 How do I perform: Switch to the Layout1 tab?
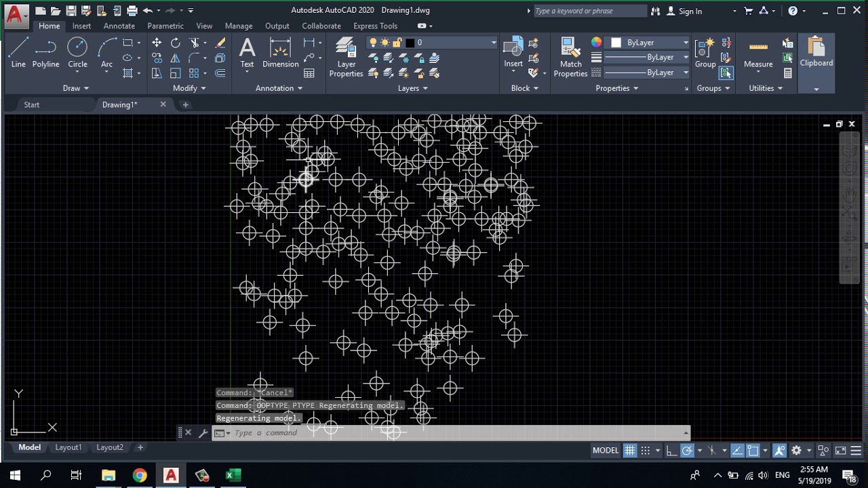coord(68,447)
